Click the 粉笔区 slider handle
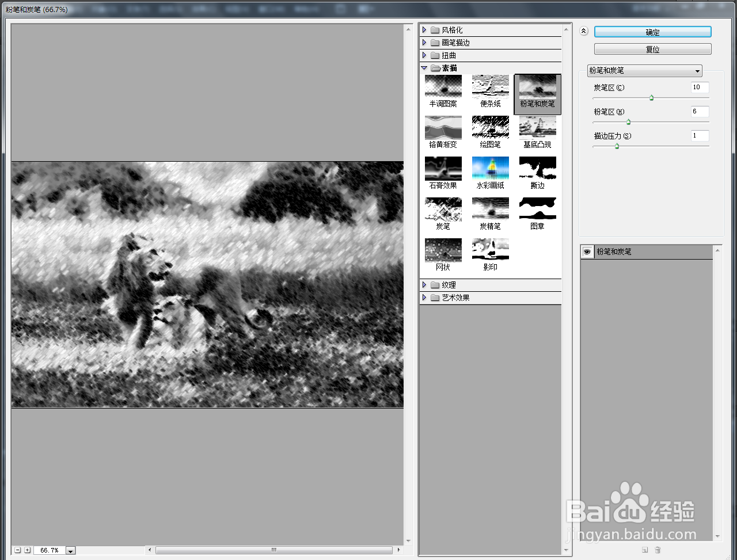Viewport: 737px width, 560px height. 628,122
